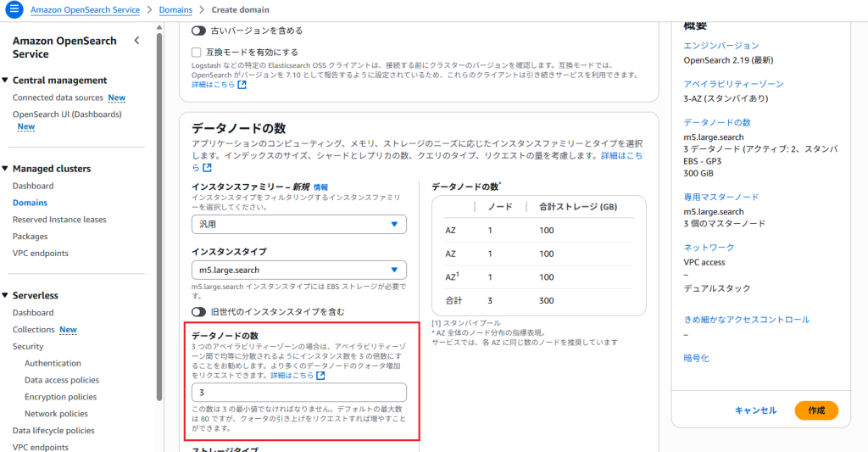The image size is (868, 452).
Task: Toggle include previous generation instance types switch
Action: [x=198, y=312]
